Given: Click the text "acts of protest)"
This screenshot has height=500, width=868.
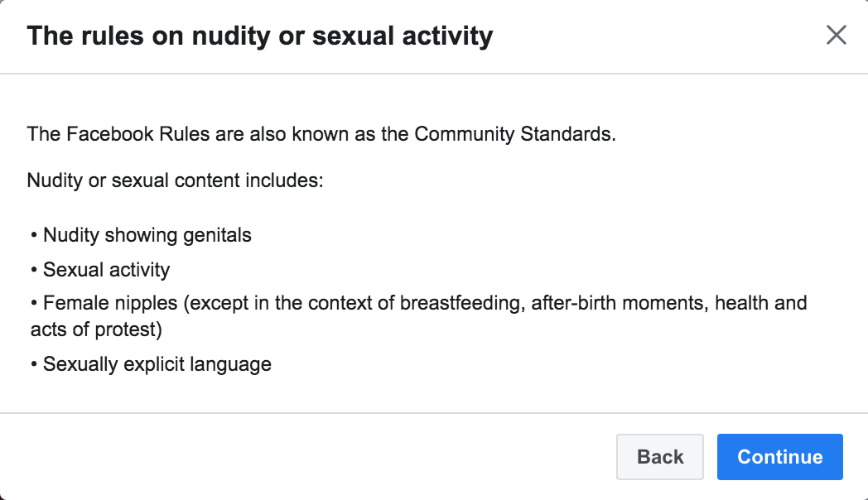Looking at the screenshot, I should (95, 329).
